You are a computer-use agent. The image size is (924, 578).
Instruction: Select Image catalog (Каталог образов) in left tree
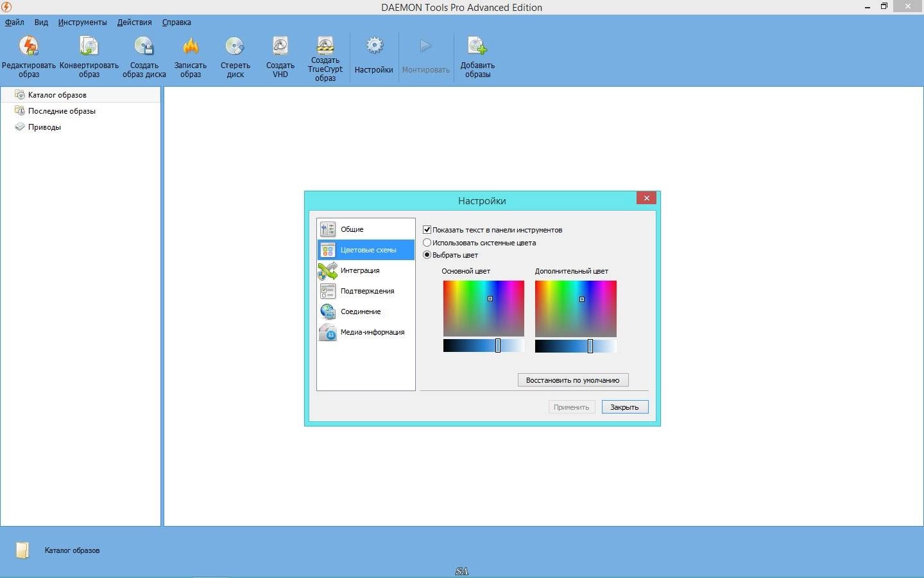pos(80,94)
